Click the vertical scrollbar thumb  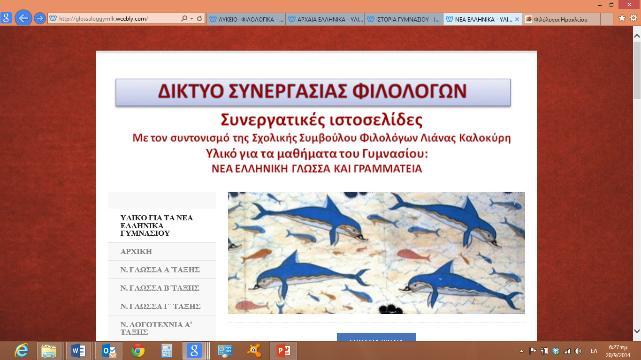point(637,69)
